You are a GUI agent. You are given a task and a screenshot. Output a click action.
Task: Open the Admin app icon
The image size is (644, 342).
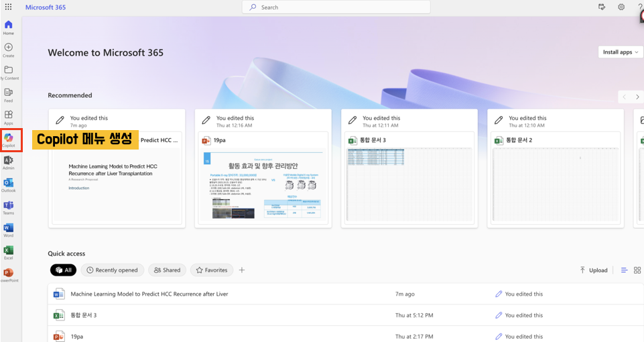[x=8, y=163]
